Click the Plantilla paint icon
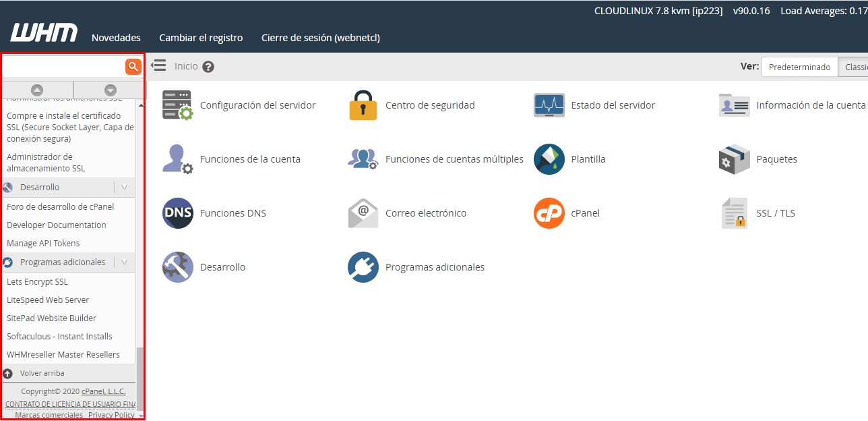868x421 pixels. click(549, 159)
